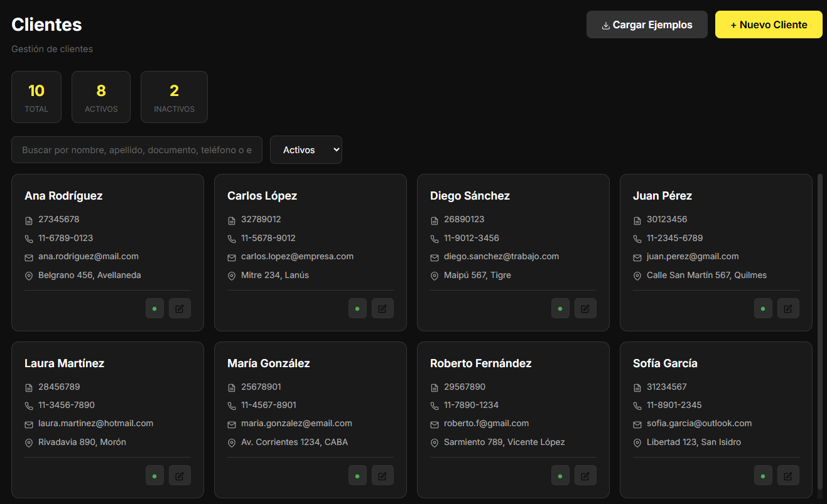Add a client with Nuevo Cliente
The image size is (827, 504).
pos(769,25)
